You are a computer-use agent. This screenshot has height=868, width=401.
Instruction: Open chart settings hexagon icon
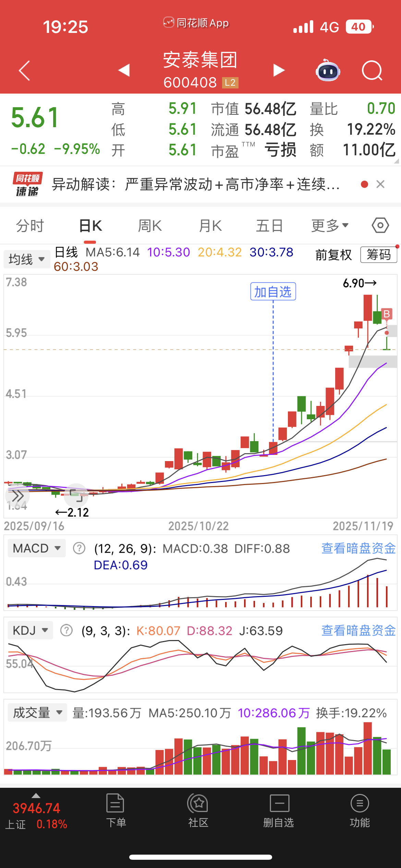[380, 226]
